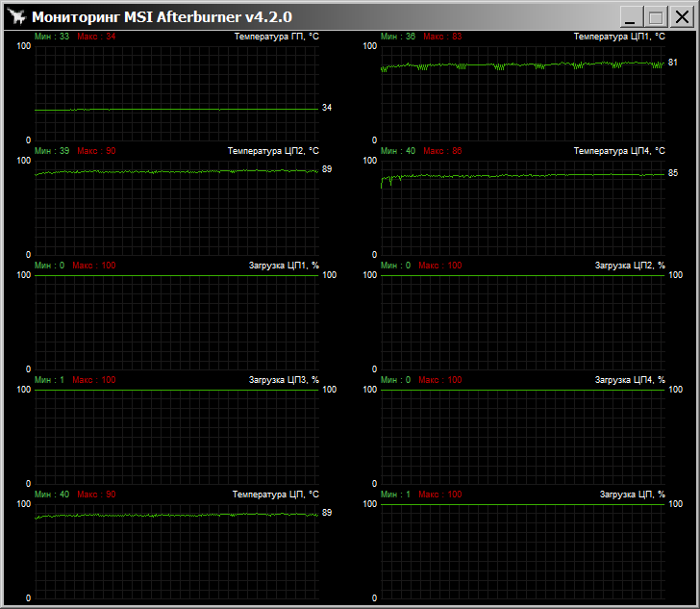Click the 'Загрузка ЦП3, %' graph area
The width and height of the screenshot is (700, 609).
176,437
